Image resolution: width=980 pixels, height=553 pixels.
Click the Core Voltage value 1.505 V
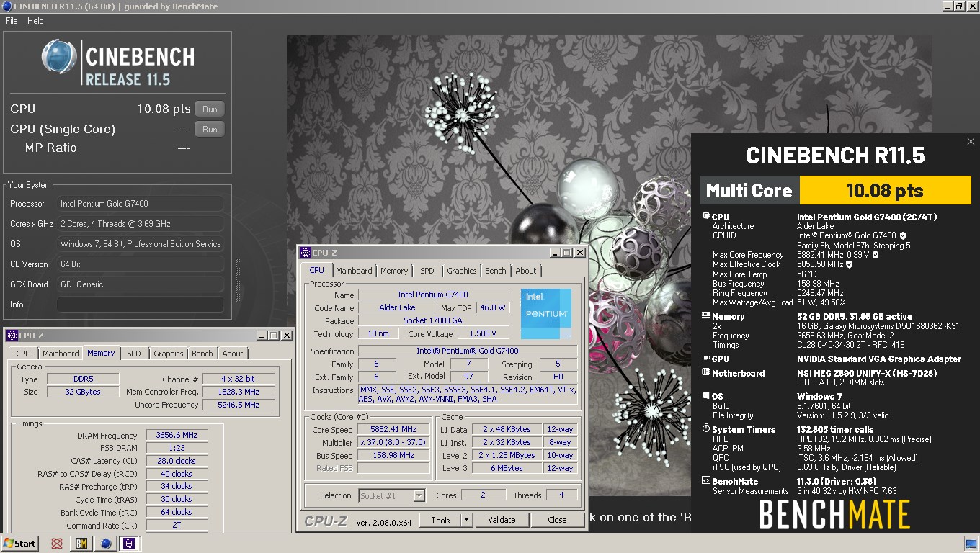coord(482,334)
